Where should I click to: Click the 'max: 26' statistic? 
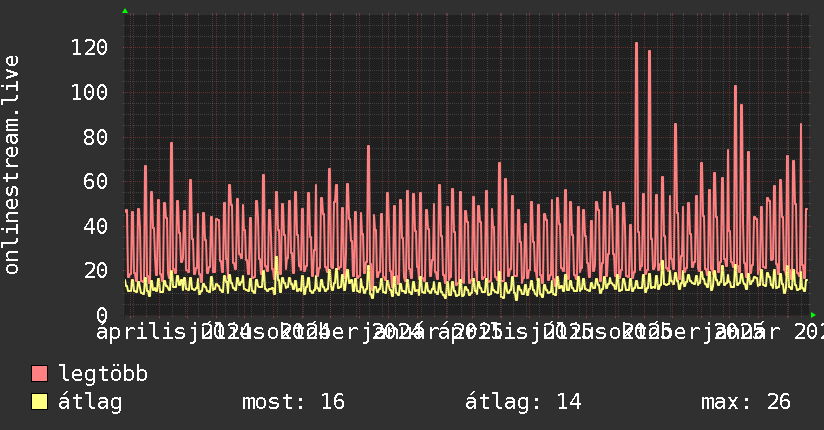point(746,402)
